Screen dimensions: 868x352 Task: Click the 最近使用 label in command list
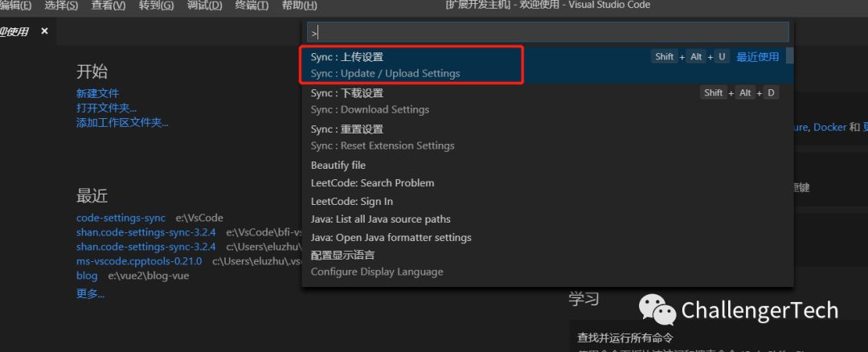[757, 56]
